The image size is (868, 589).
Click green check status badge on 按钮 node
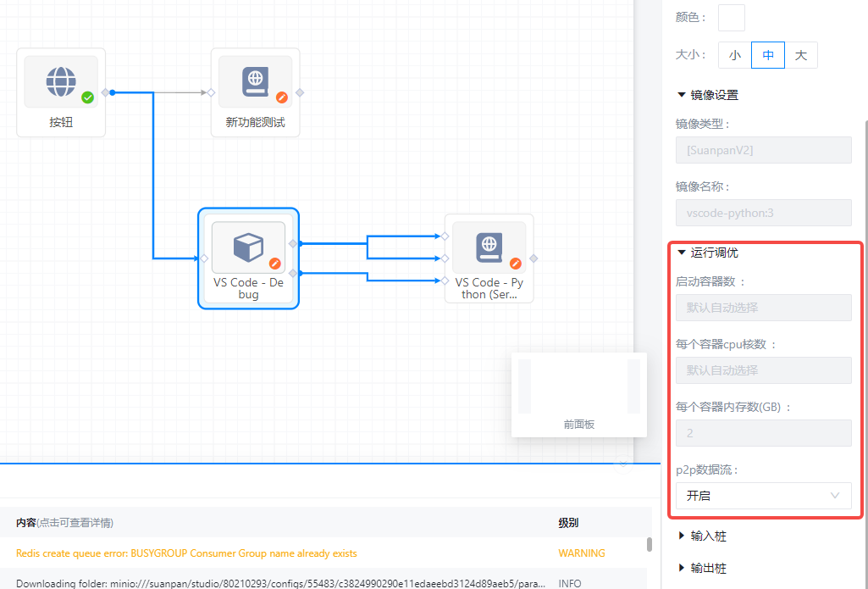[x=87, y=97]
